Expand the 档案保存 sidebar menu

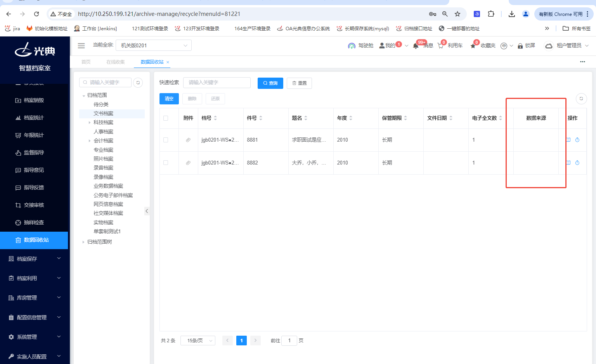pos(35,259)
